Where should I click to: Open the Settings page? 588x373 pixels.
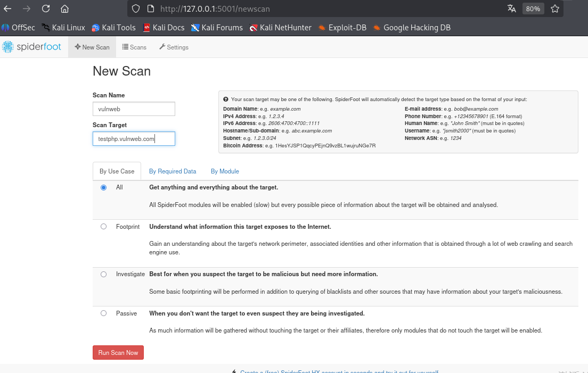point(174,47)
